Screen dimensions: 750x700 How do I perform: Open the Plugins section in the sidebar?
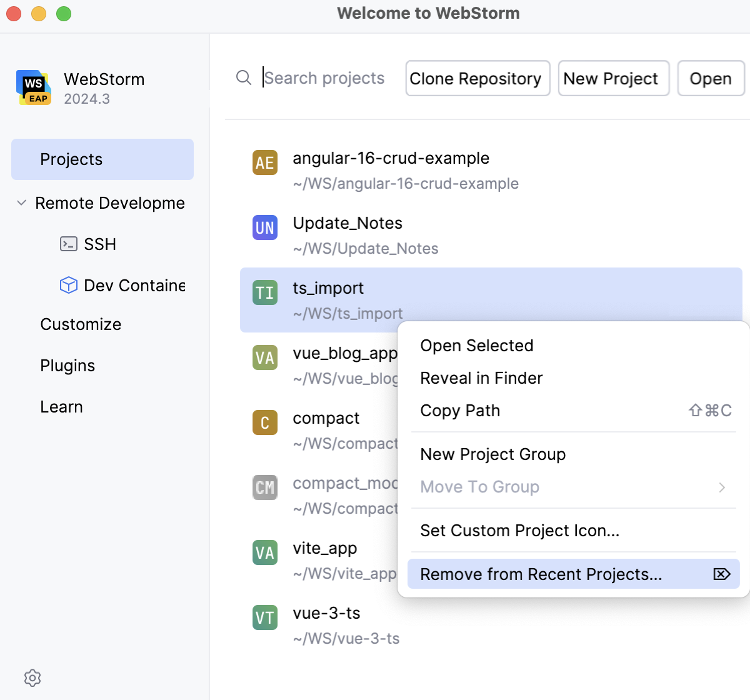[x=67, y=366]
